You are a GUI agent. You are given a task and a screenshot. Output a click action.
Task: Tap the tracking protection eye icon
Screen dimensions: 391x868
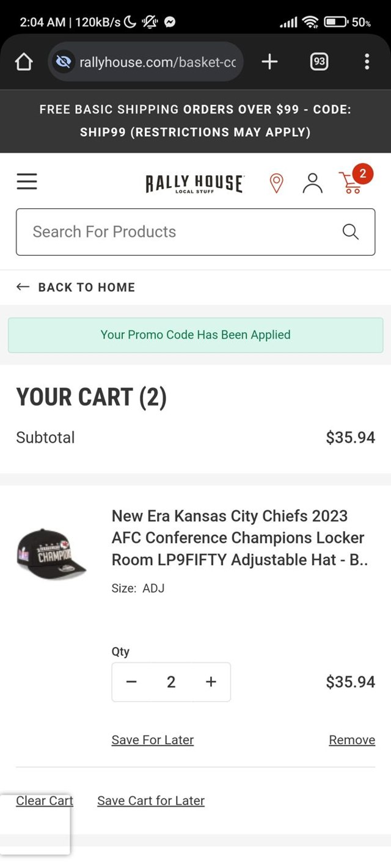pyautogui.click(x=63, y=62)
